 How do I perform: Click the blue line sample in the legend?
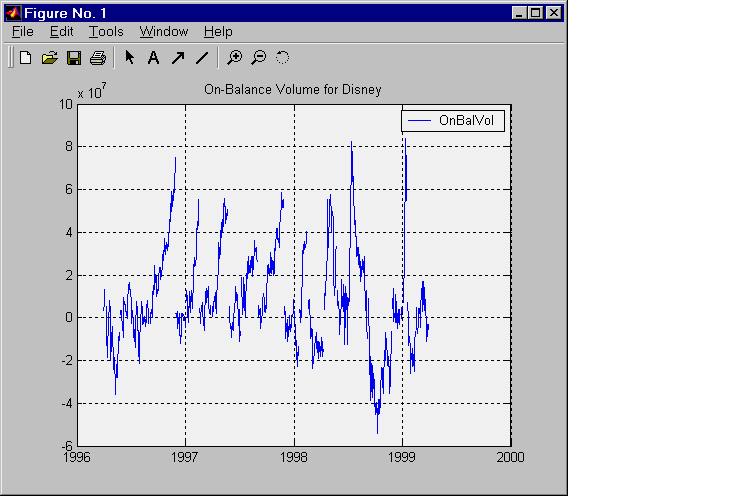(x=419, y=121)
